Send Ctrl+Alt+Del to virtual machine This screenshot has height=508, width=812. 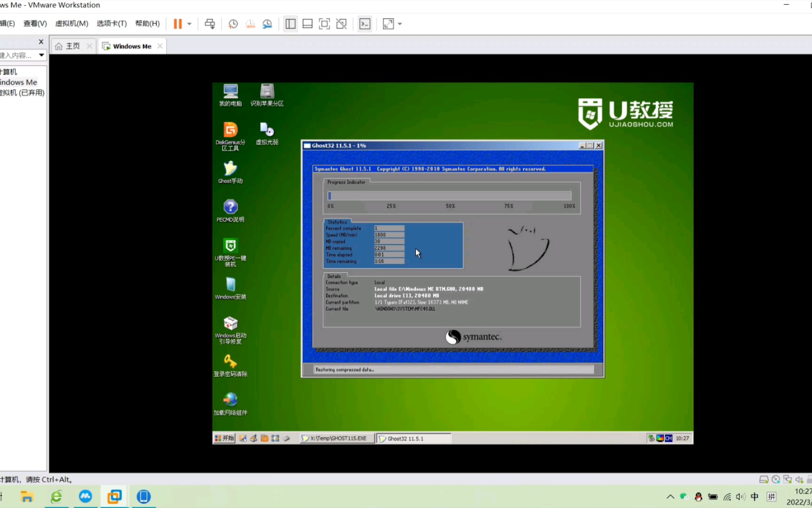(210, 24)
